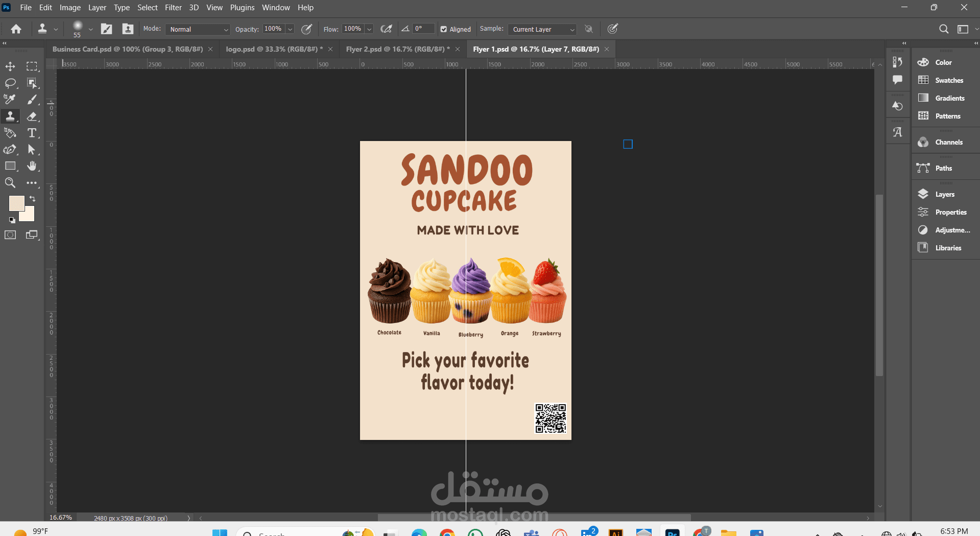Select the Rectangular Marquee tool
The height and width of the screenshot is (536, 980).
click(x=32, y=66)
